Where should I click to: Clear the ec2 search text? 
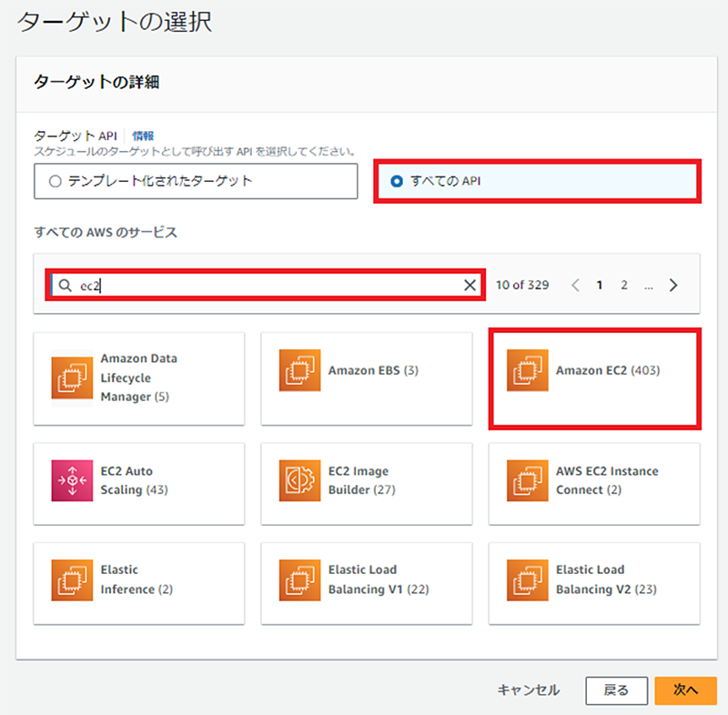470,286
